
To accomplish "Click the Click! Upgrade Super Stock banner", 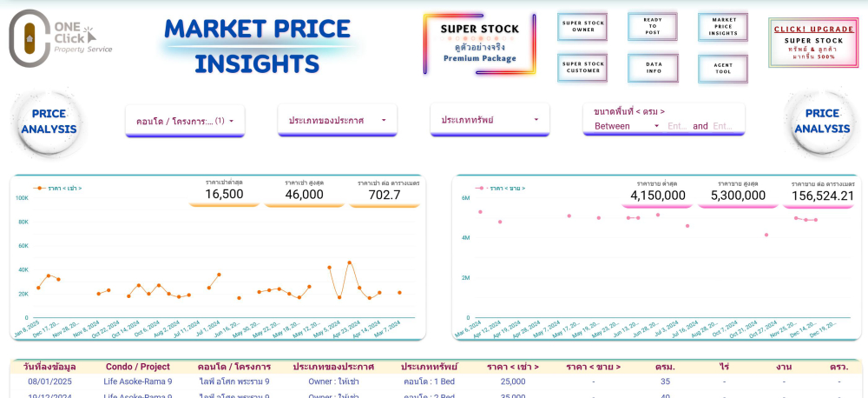I will click(813, 43).
